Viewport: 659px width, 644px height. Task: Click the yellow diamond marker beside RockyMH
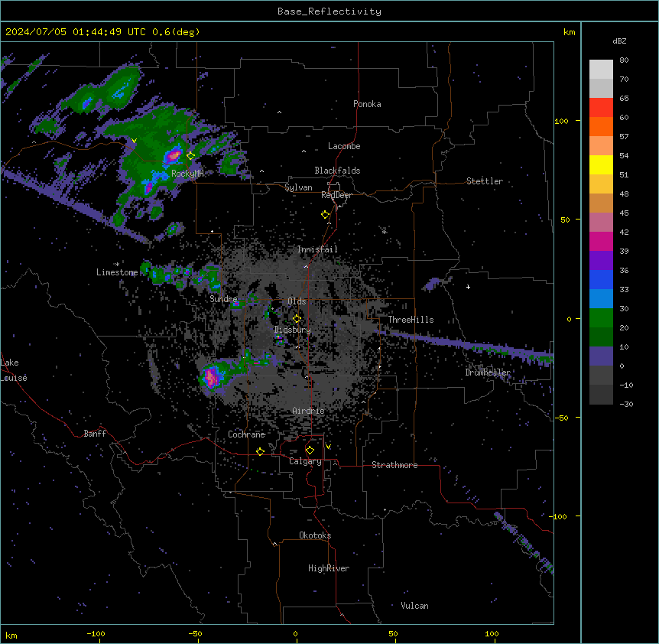click(191, 155)
